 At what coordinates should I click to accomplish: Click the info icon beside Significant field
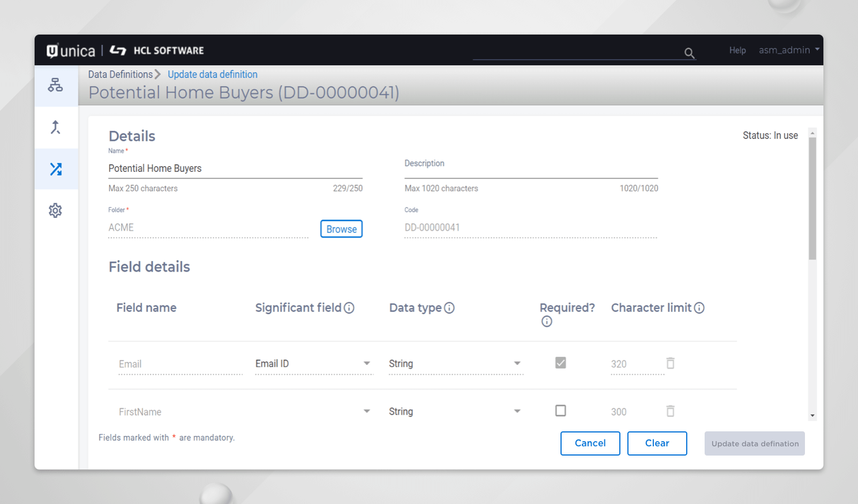349,308
